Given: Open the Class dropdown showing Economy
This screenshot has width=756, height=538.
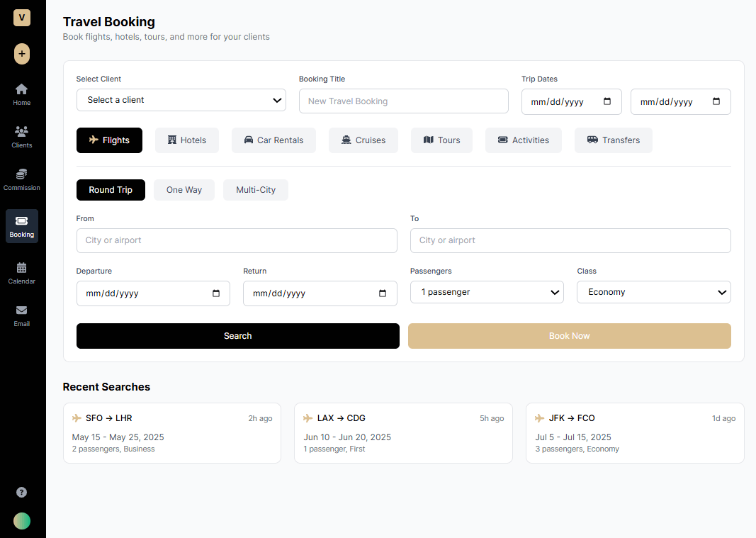Looking at the screenshot, I should [x=653, y=292].
